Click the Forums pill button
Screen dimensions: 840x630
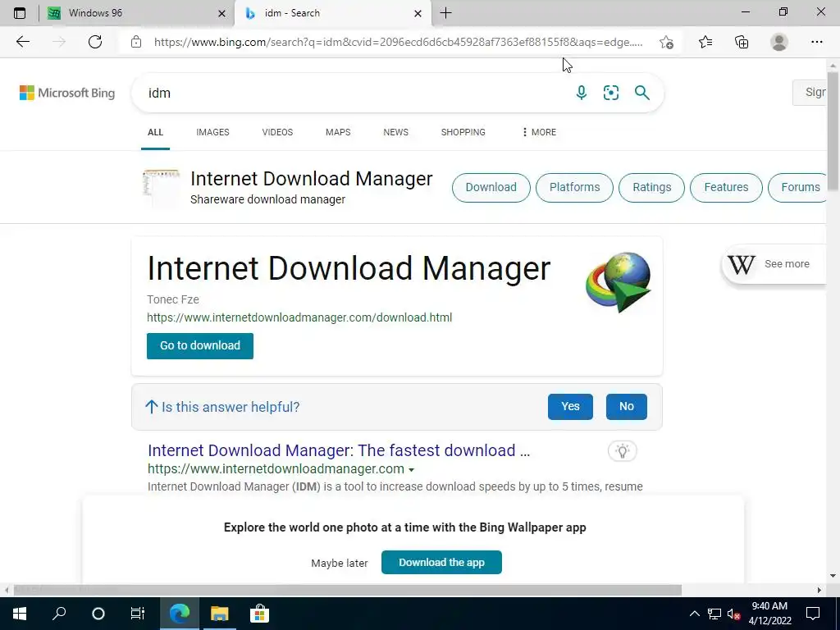[799, 188]
